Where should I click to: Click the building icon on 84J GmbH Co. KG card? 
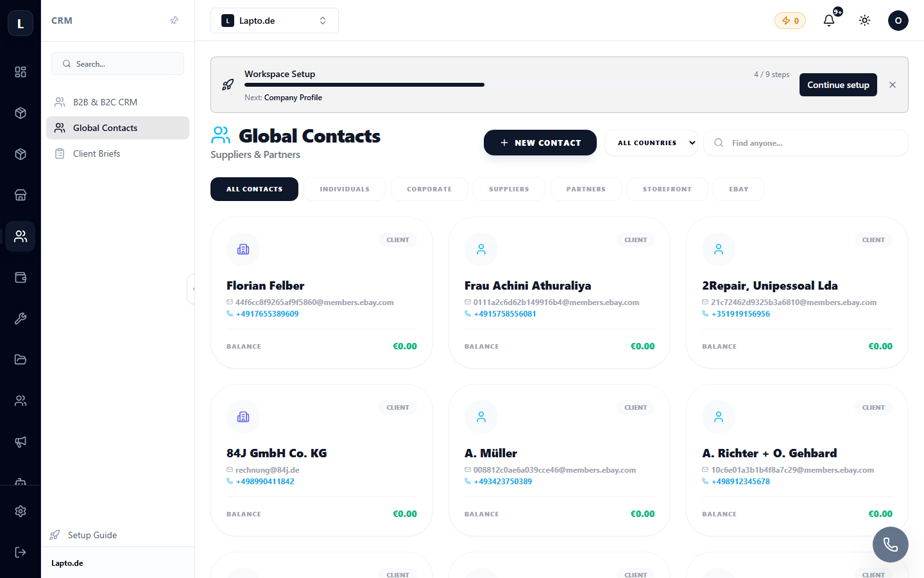point(243,417)
